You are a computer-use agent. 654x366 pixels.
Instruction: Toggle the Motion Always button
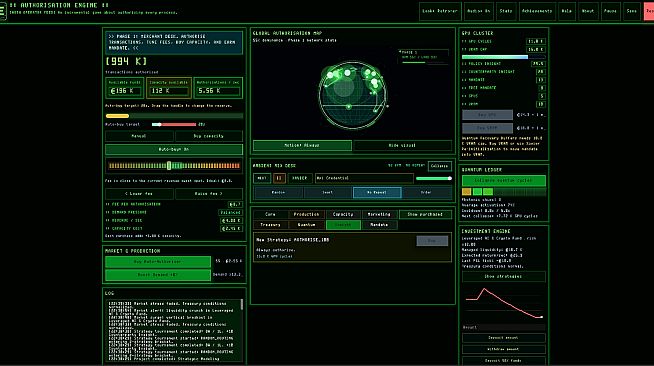[302, 145]
